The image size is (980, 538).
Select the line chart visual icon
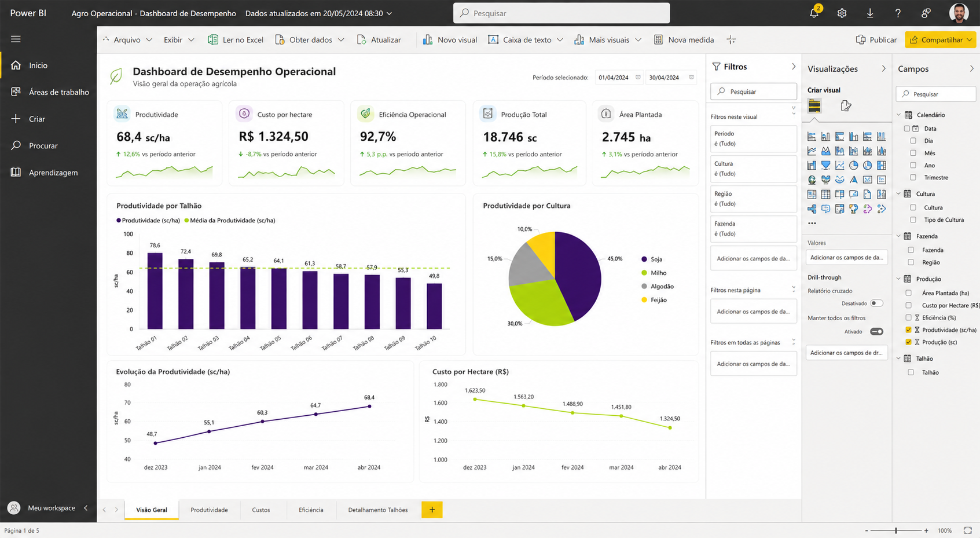pyautogui.click(x=812, y=151)
